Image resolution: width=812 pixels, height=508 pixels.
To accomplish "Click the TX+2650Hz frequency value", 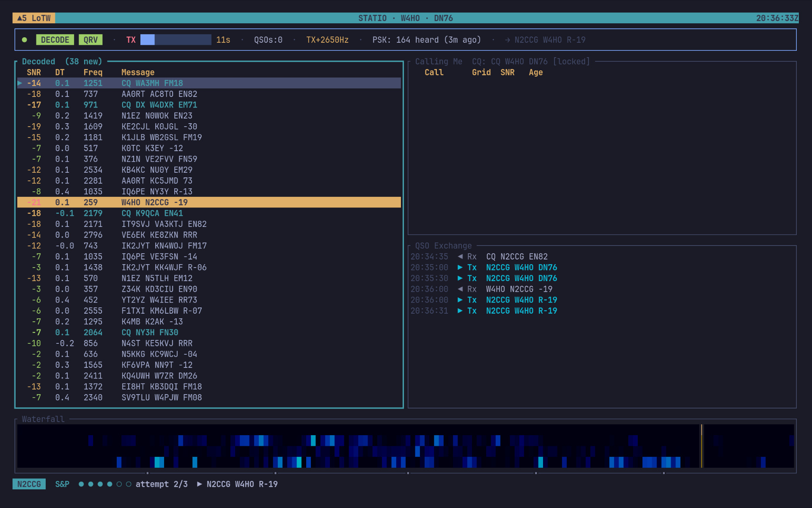I will (x=327, y=40).
